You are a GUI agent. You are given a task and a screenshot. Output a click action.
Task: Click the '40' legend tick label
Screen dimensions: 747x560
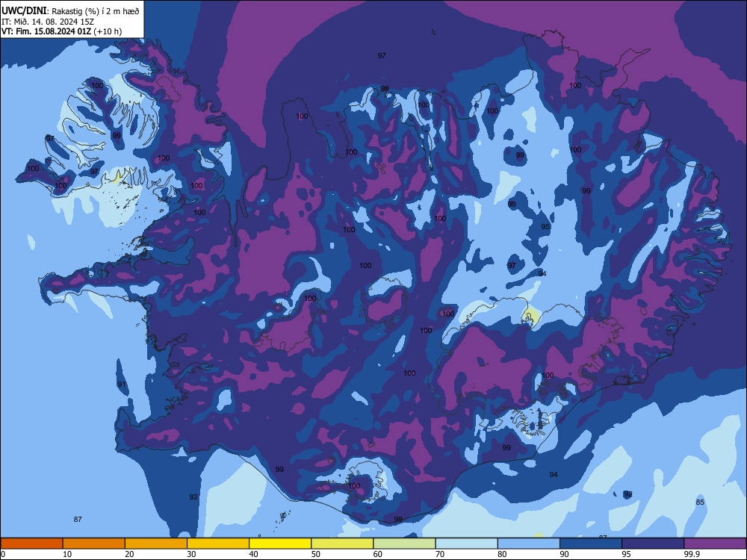pos(254,554)
